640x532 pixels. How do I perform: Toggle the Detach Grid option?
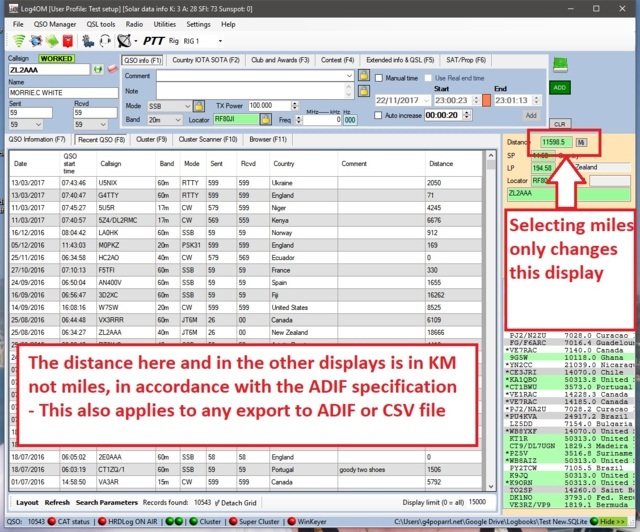tap(236, 503)
